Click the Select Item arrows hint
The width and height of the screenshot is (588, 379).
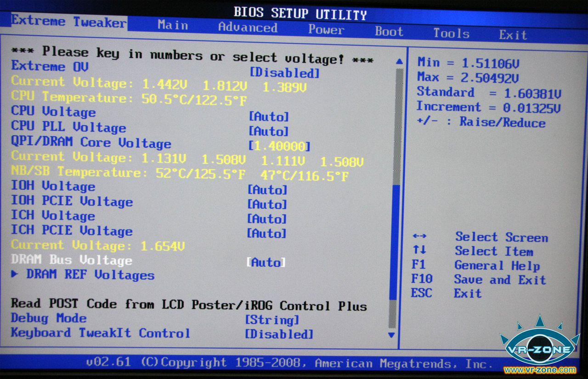[473, 251]
